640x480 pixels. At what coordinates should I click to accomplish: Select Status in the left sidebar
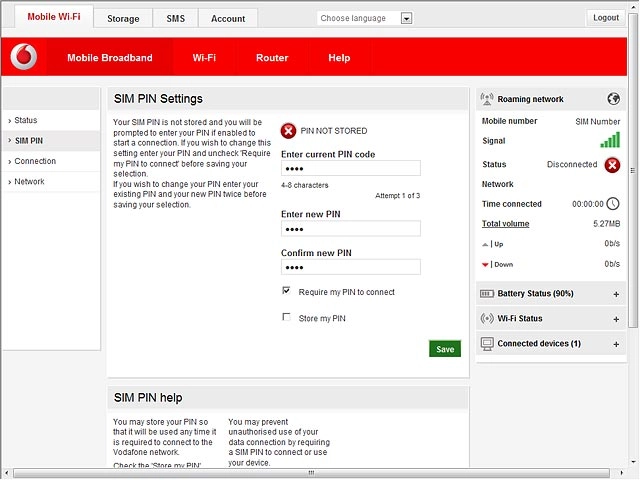51,120
